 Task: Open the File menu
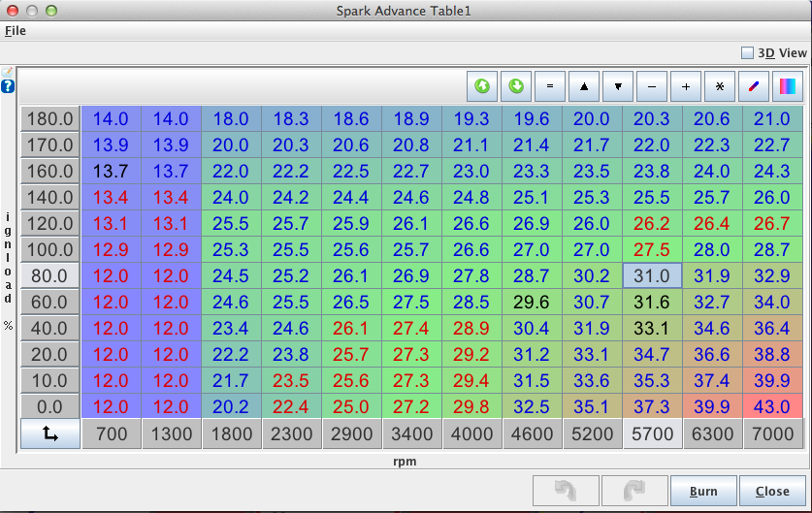coord(16,30)
